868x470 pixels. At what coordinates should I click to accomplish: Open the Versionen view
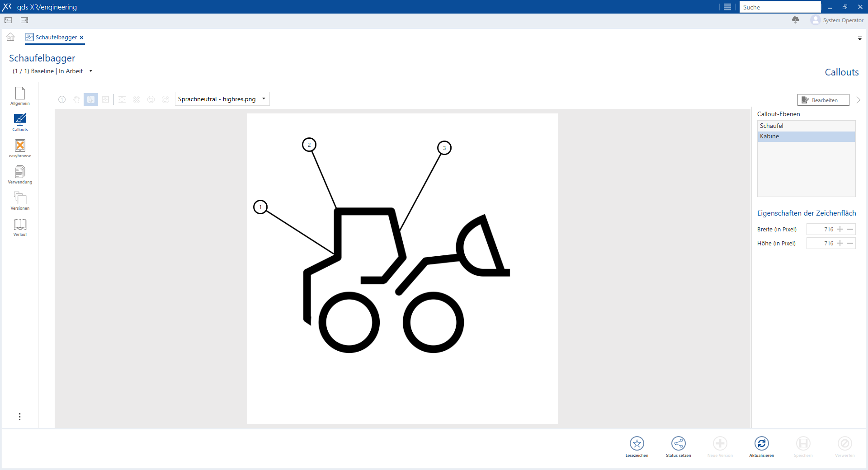[x=20, y=201]
